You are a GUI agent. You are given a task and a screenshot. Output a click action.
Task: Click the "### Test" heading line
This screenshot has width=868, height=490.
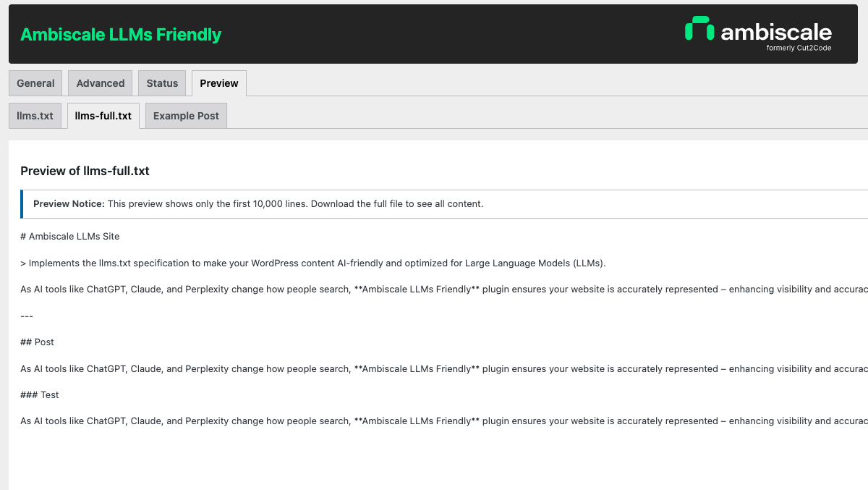pos(40,394)
